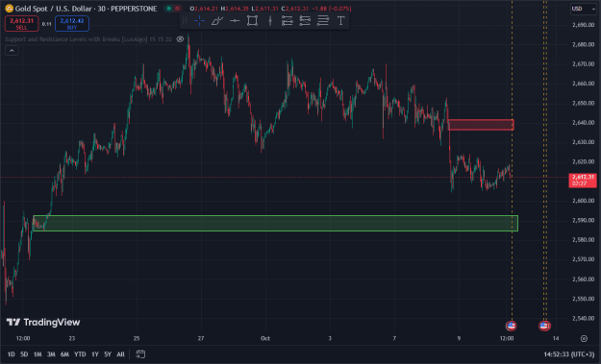
Task: Open the USD currency dropdown
Action: pos(583,9)
